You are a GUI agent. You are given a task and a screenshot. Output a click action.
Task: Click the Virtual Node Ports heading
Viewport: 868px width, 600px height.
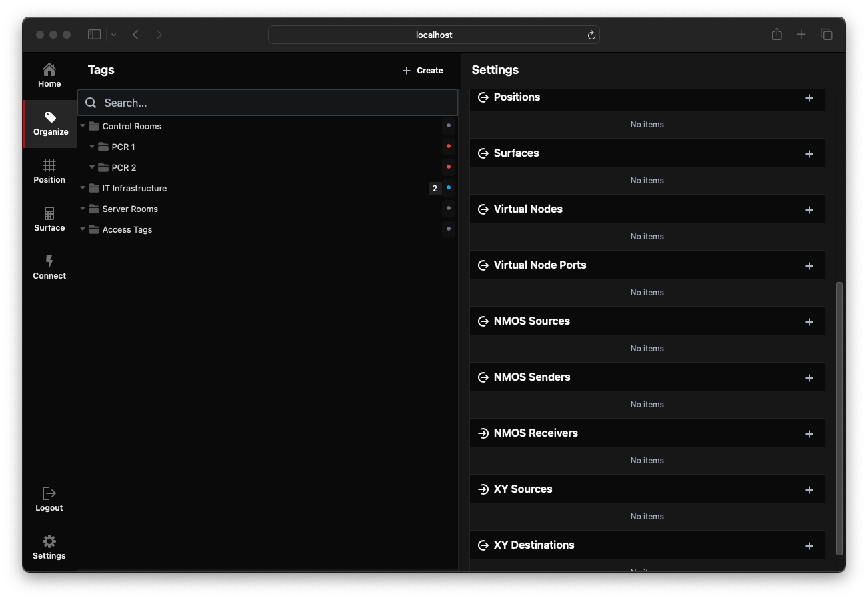coord(540,265)
